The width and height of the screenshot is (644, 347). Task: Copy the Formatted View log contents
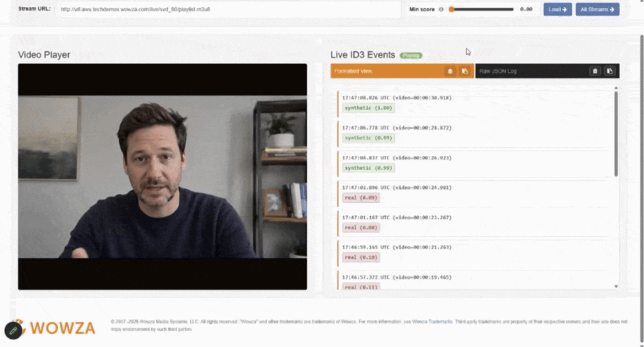click(465, 71)
